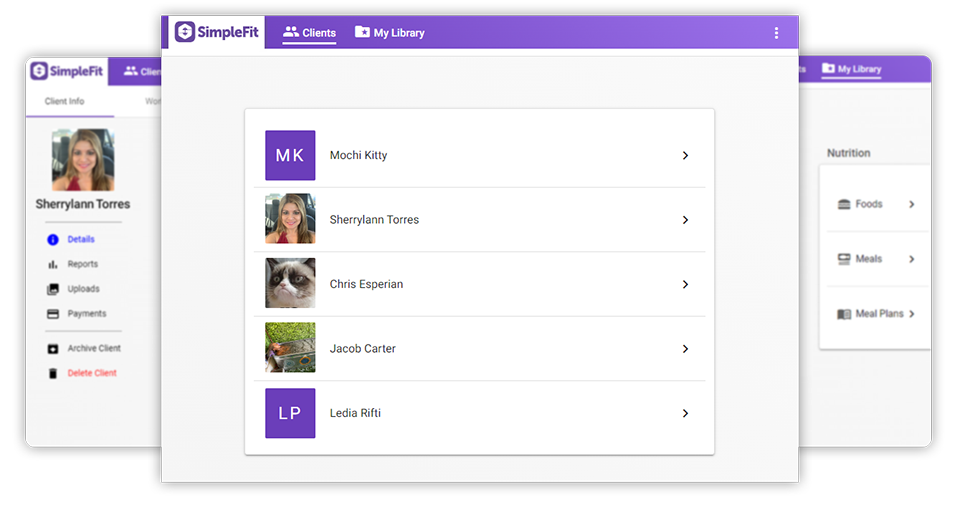Choose the red Delete Client option
Screen dimensions: 960x505
(92, 373)
